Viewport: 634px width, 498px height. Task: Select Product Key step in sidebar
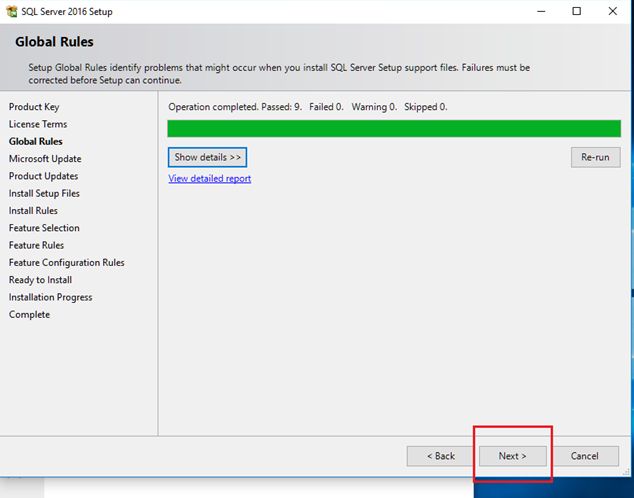(34, 107)
